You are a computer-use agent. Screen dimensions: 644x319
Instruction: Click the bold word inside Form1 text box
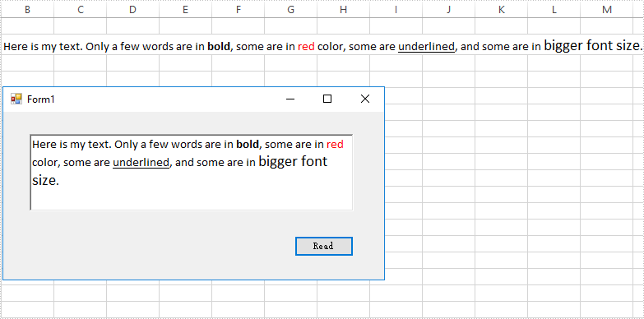point(248,144)
